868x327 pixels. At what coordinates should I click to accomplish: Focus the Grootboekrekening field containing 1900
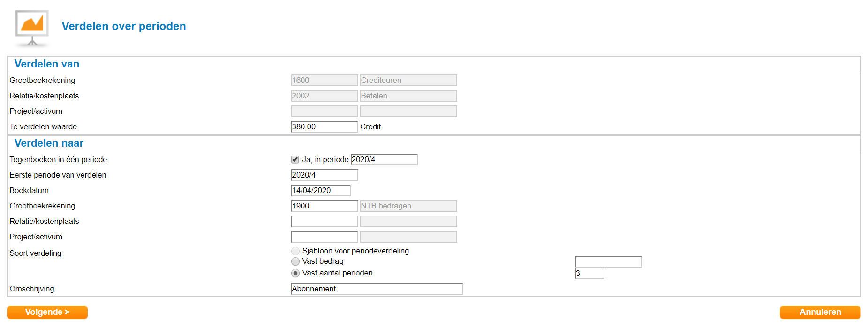(x=324, y=206)
